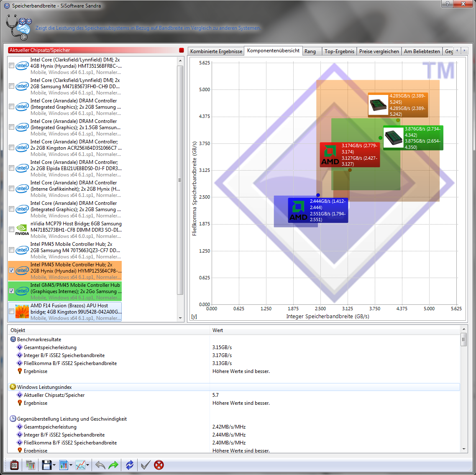
Task: Click the Intel logo on the Elpida EBJ21UE8BDS0 row
Action: tap(22, 168)
